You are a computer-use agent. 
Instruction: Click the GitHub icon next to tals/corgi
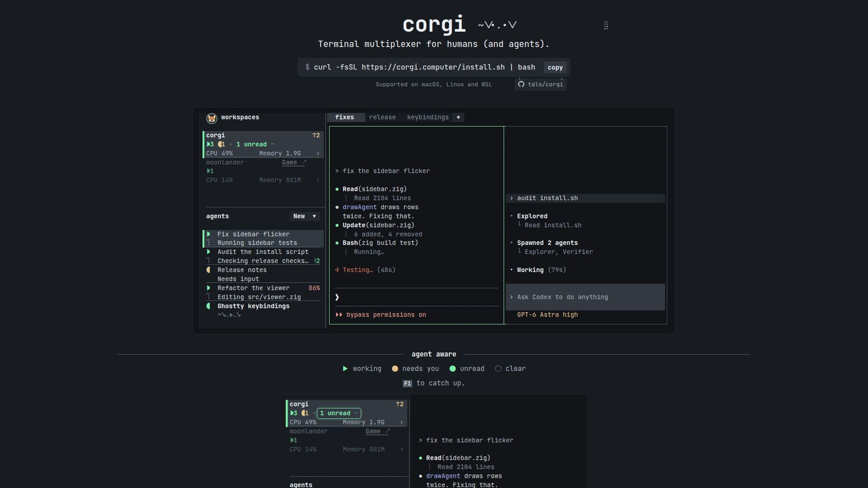521,84
